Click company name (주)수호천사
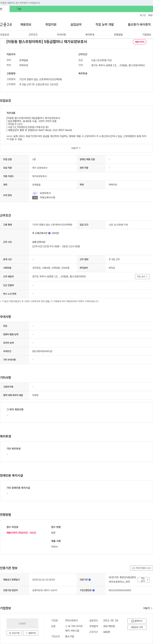The height and width of the screenshot is (644, 153). point(71,620)
